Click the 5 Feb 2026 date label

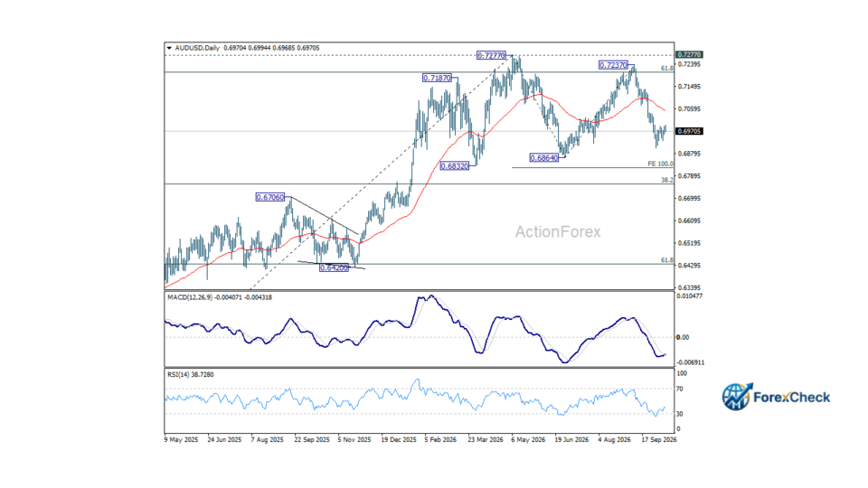(x=440, y=440)
